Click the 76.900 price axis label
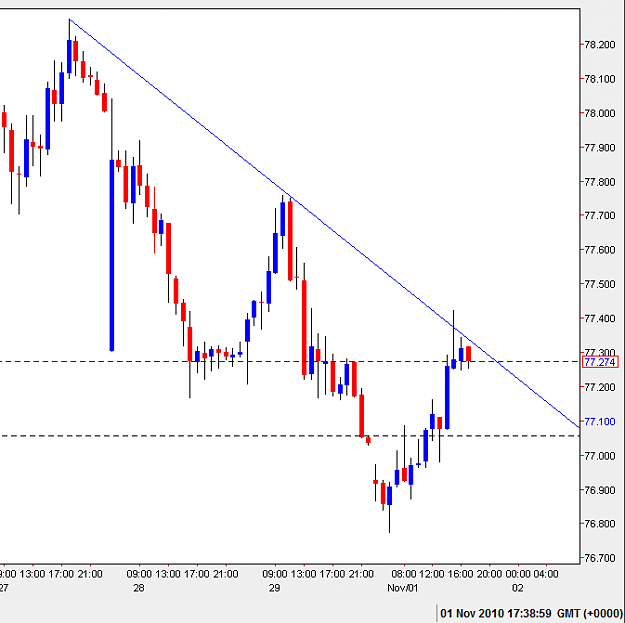625x623 pixels. tap(599, 490)
